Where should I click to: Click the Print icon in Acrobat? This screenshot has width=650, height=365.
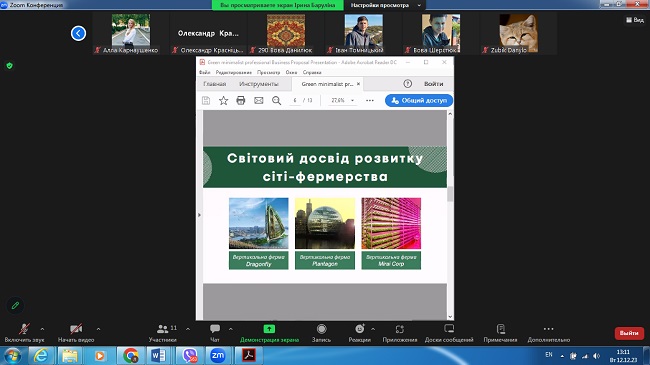pos(241,100)
